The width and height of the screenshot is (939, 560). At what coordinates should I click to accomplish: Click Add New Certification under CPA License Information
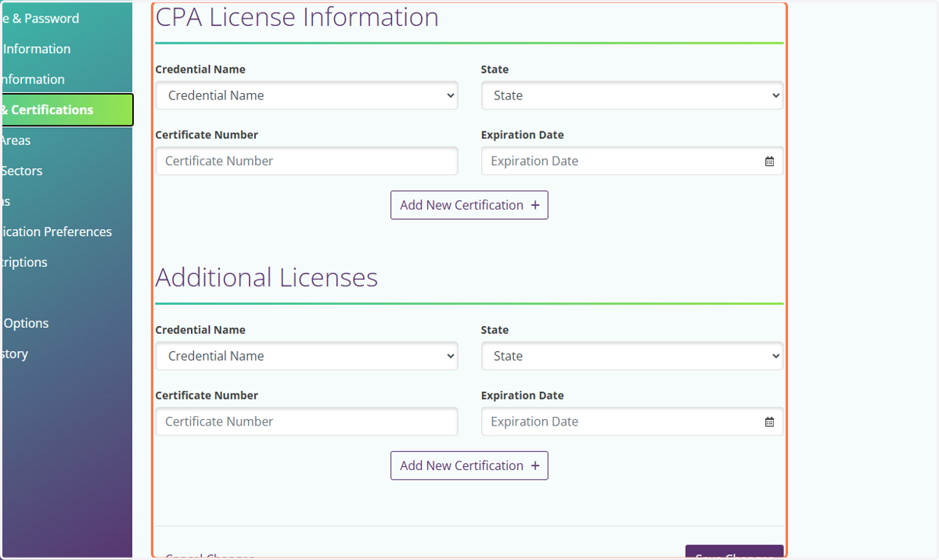pos(469,205)
